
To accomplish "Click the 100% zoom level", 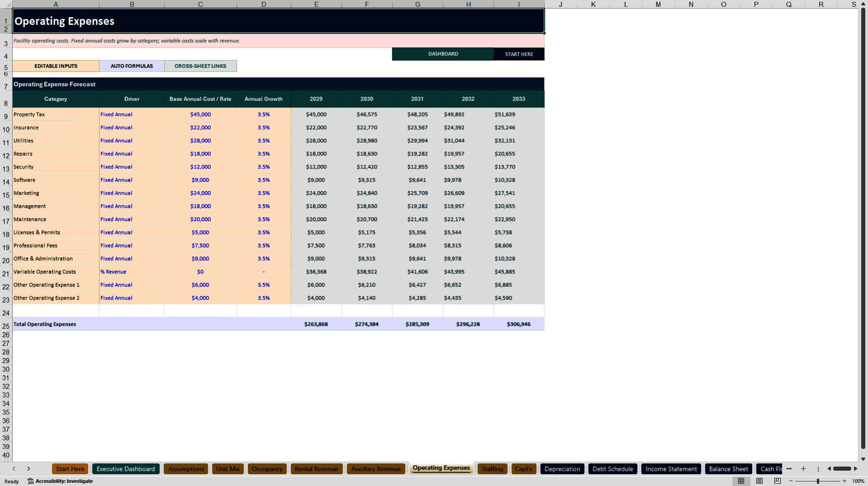I will 858,481.
